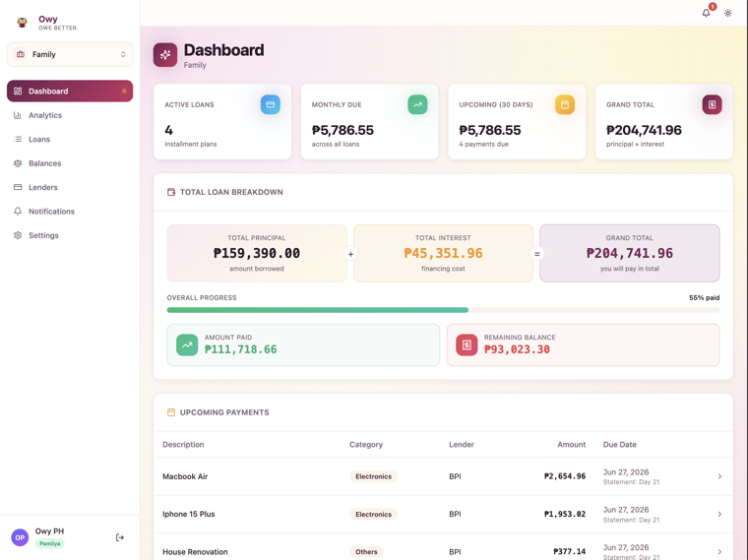This screenshot has height=560, width=748.
Task: Click the ₱1,953.02 amount
Action: pos(565,514)
